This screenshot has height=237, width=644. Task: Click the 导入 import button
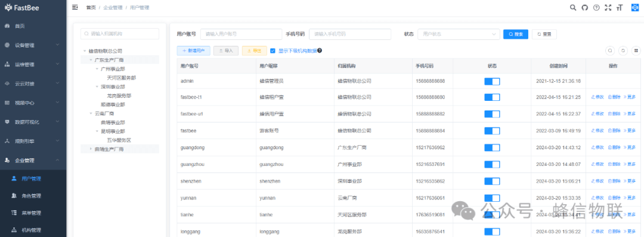226,51
